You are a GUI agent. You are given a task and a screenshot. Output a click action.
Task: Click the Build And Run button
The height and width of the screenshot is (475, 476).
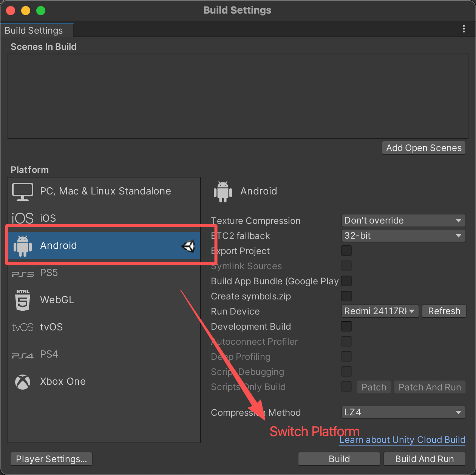point(425,459)
